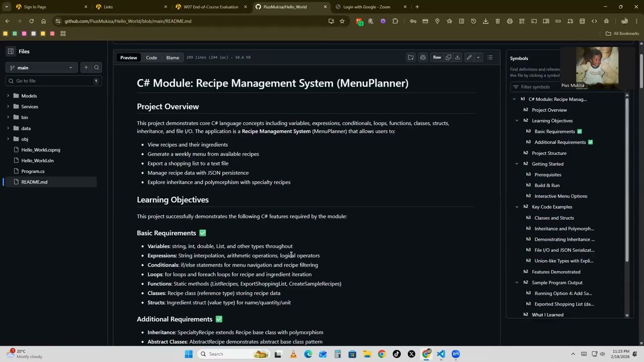Jump to Build & Run symbol
This screenshot has height=362, width=644.
tap(547, 186)
